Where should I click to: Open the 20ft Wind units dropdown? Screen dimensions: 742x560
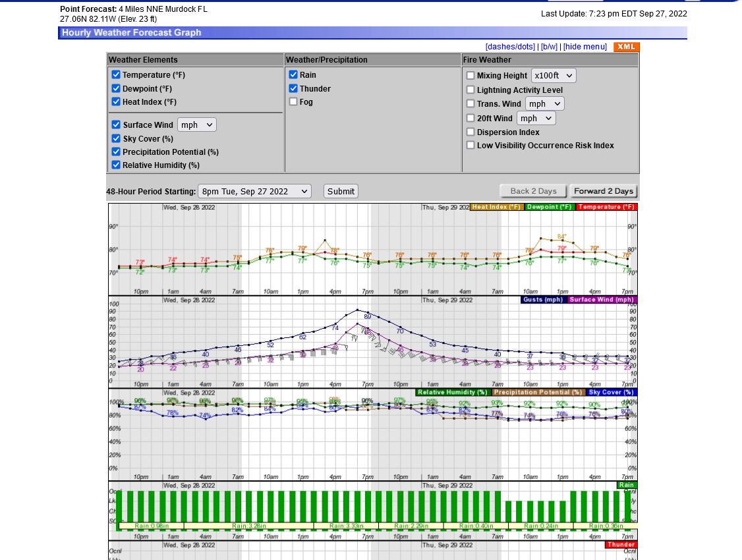pos(536,118)
